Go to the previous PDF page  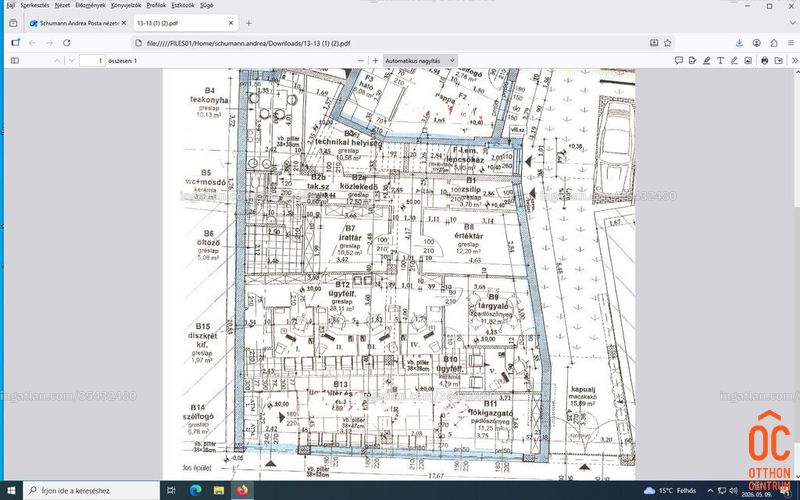[57, 61]
